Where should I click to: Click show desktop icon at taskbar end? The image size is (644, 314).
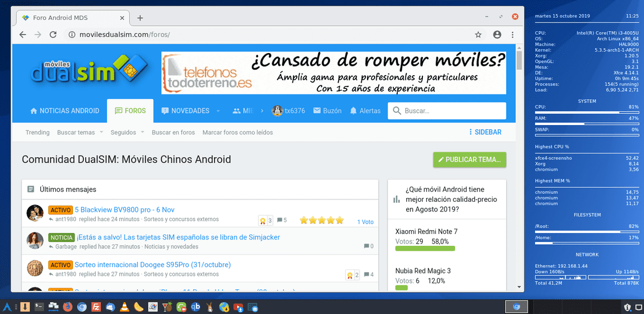pos(639,307)
